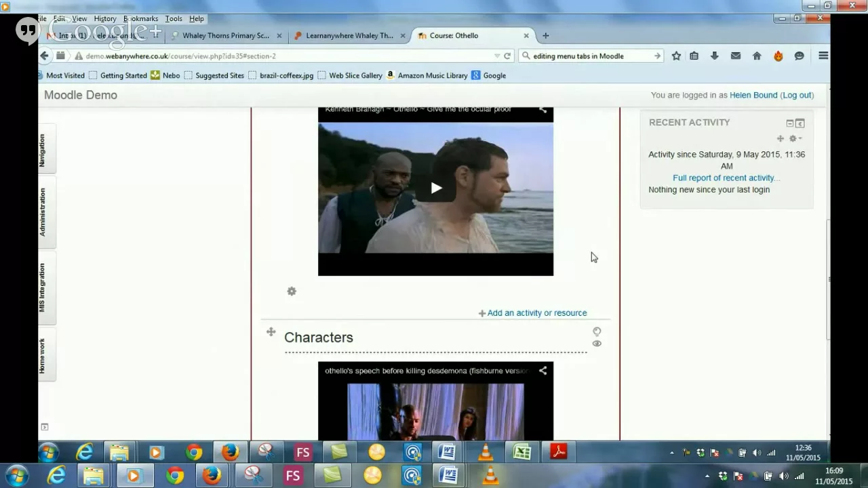The width and height of the screenshot is (868, 488).
Task: Open Helen Bound profile link
Action: [753, 96]
